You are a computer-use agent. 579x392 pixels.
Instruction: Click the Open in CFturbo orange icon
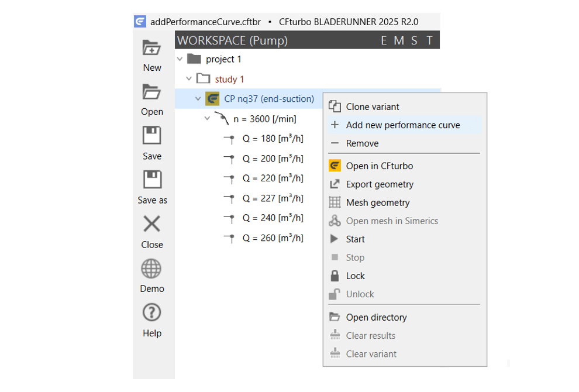(x=335, y=166)
